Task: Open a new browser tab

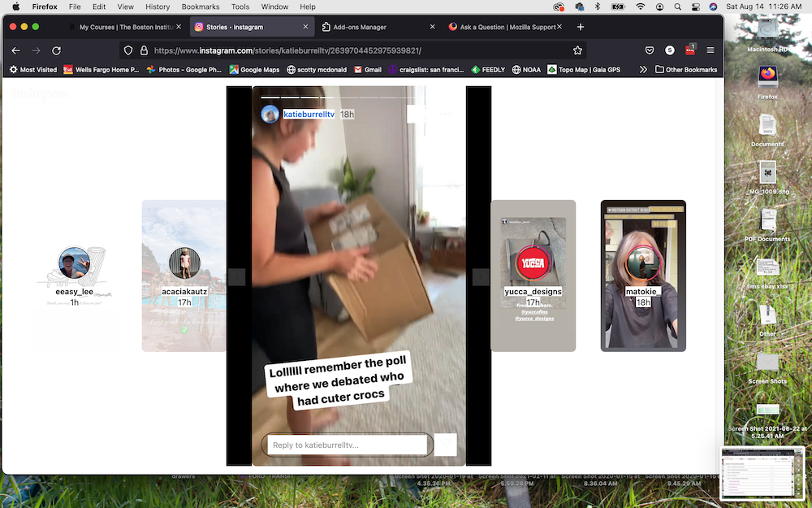Action: (x=581, y=27)
